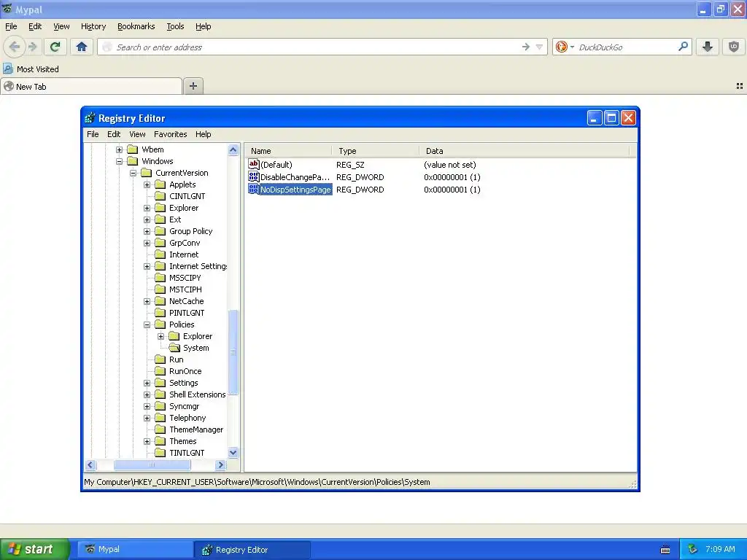Open Mypal Tools menu
Screen dimensions: 747x560
(175, 26)
